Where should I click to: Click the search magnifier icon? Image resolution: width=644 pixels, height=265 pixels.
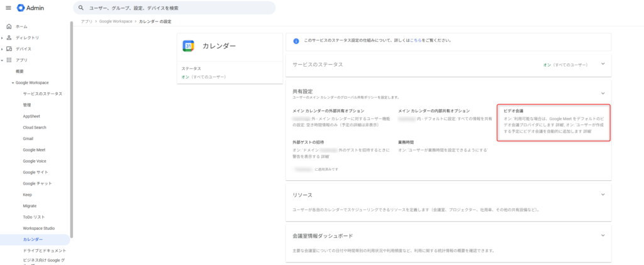click(x=81, y=8)
